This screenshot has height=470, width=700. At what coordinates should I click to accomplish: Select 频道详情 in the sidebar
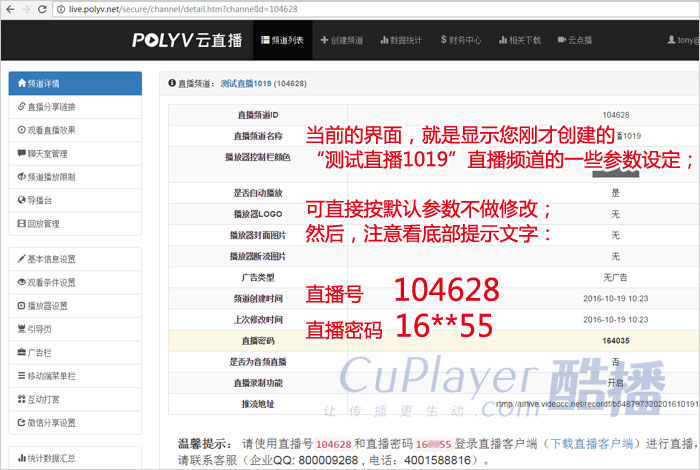(x=75, y=83)
